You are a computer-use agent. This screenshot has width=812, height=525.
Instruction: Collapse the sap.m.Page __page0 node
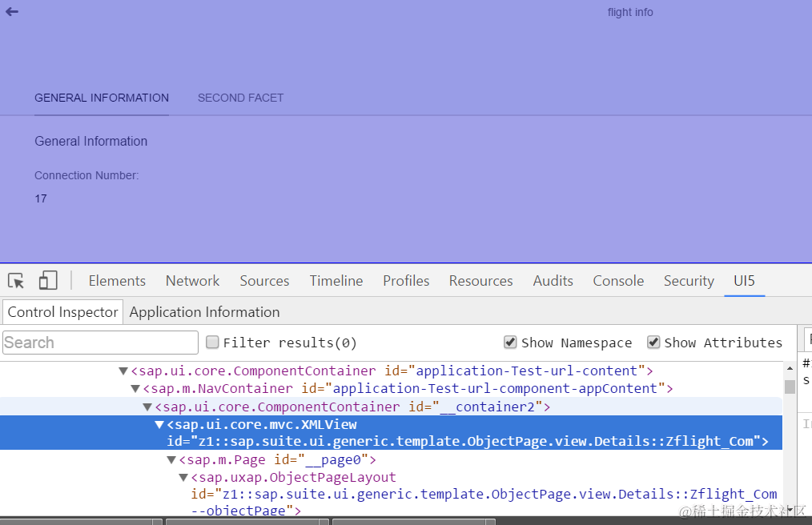point(171,459)
